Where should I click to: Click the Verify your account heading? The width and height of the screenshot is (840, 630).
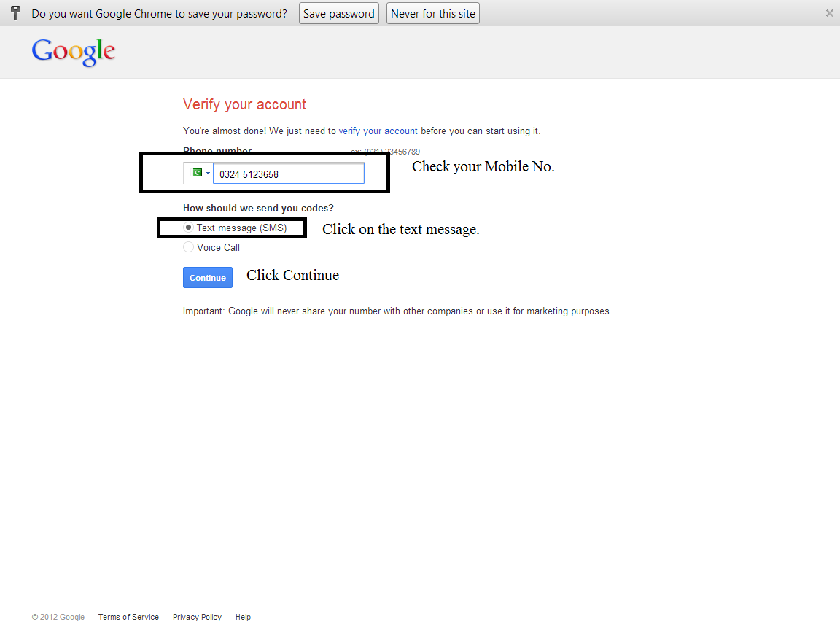click(244, 104)
